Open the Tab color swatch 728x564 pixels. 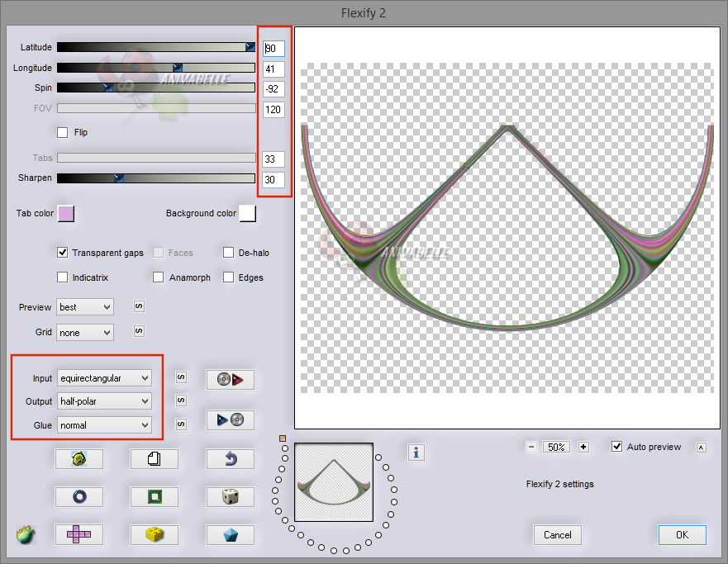tap(66, 214)
